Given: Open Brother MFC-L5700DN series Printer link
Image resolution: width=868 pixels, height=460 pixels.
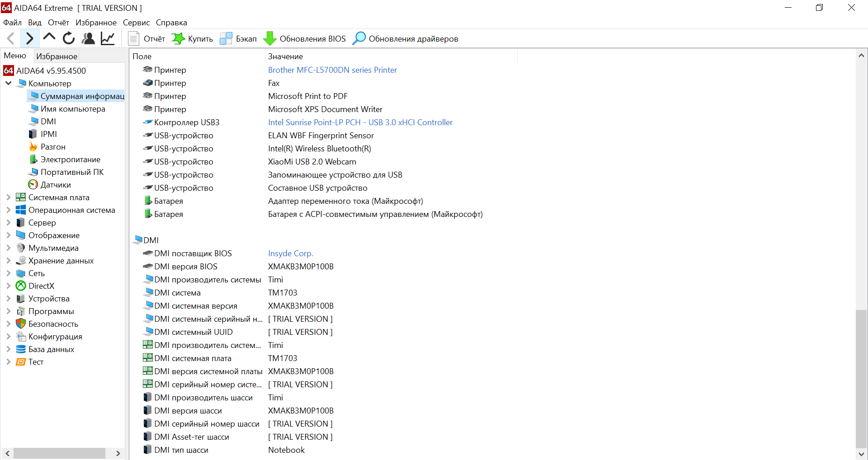Looking at the screenshot, I should [332, 70].
